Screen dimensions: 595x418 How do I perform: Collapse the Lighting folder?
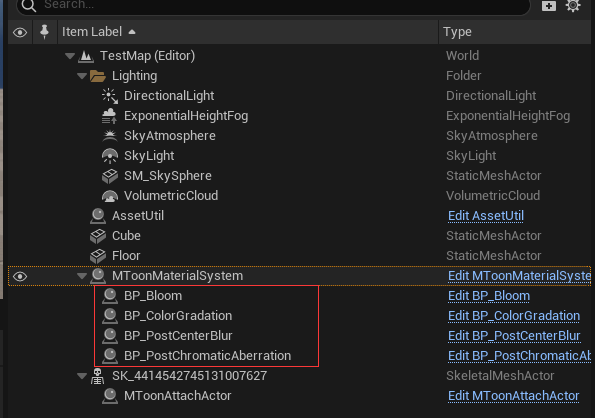[x=82, y=76]
